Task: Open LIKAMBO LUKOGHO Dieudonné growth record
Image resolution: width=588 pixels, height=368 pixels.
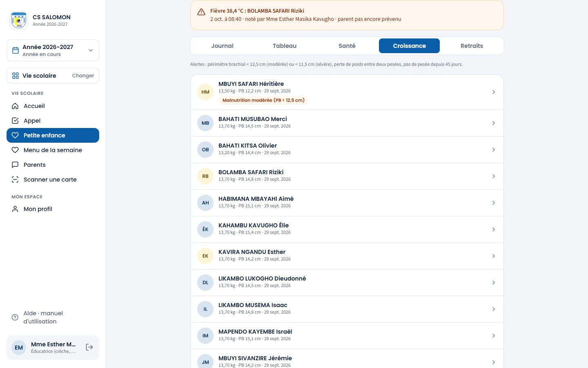Action: tap(347, 283)
